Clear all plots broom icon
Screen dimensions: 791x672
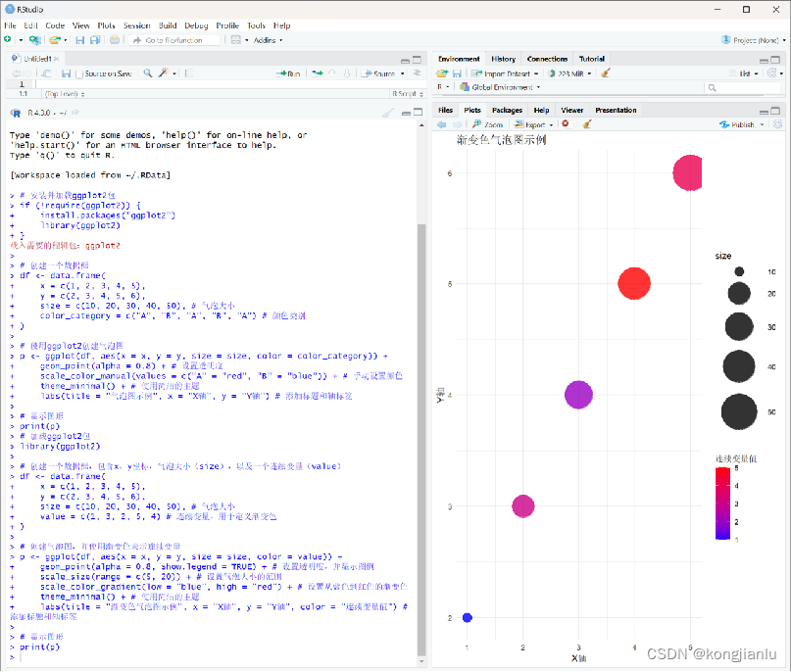point(587,124)
